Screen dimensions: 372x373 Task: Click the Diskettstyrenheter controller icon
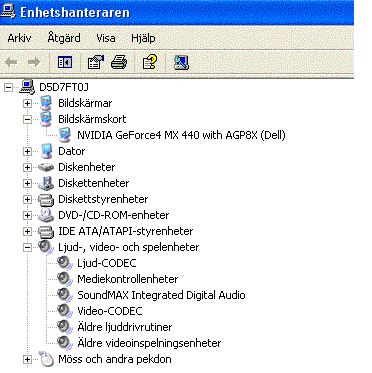(x=46, y=199)
